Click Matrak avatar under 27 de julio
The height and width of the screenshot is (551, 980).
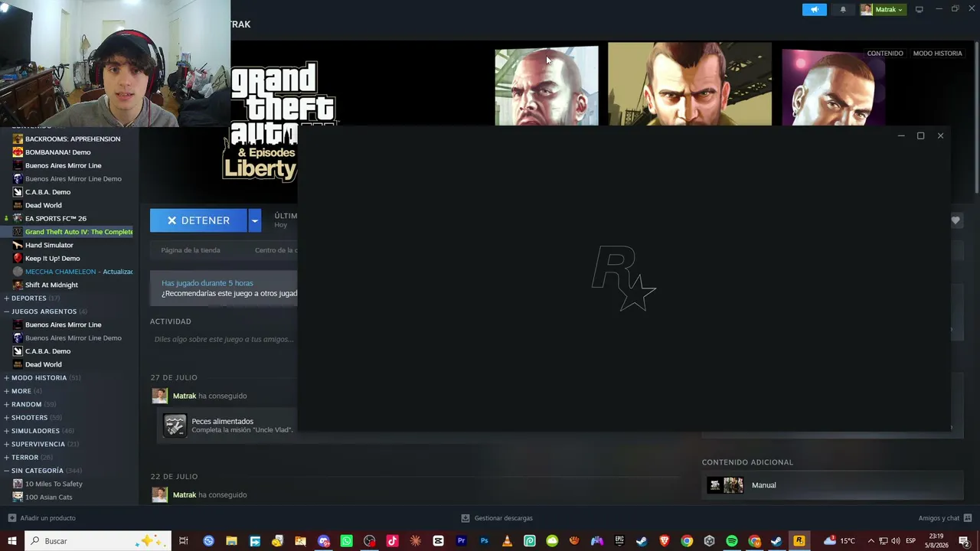tap(159, 396)
